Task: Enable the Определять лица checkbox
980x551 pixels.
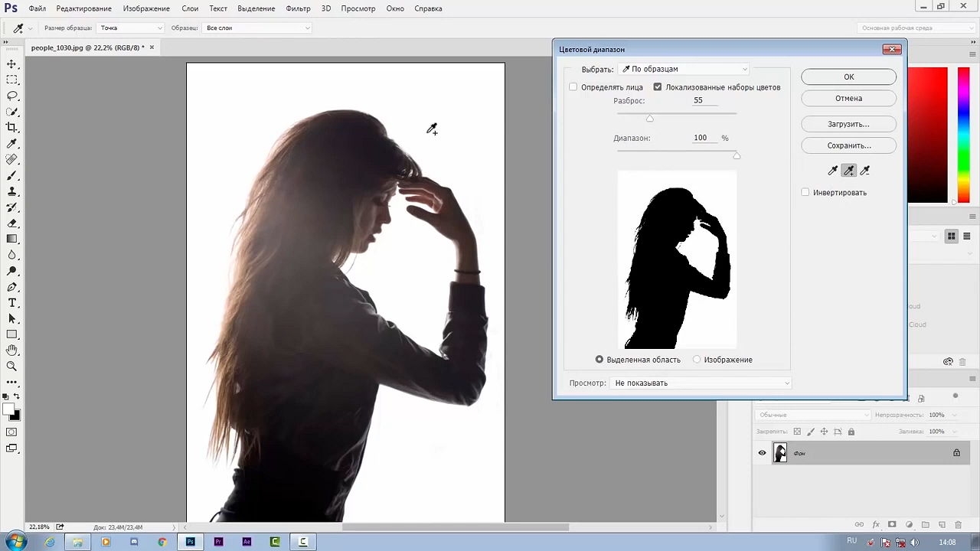Action: (573, 87)
